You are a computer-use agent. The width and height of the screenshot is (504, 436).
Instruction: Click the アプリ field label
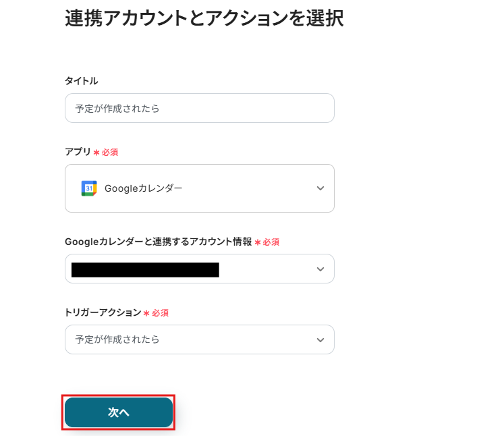coord(78,153)
